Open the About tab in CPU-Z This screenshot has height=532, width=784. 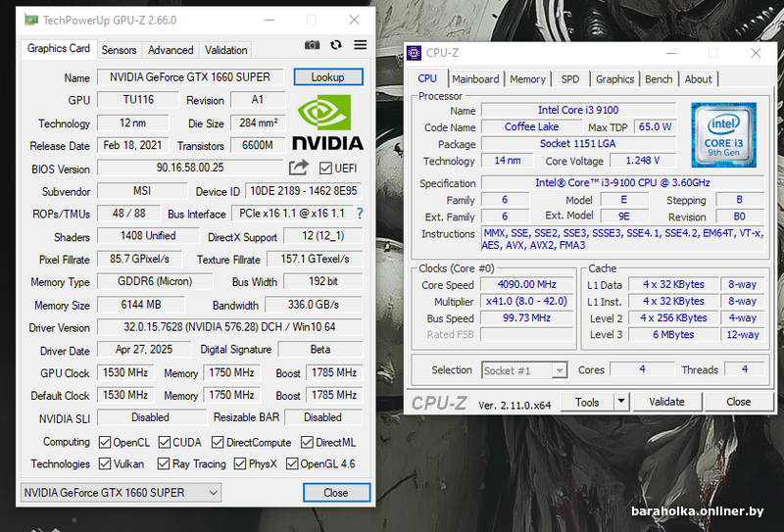698,79
